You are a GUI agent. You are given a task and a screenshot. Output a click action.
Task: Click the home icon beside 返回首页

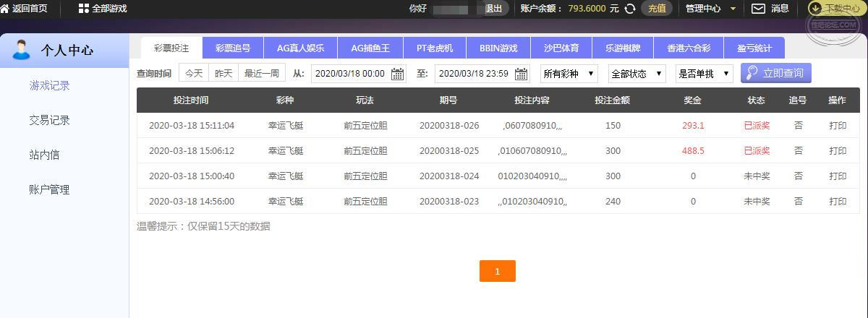4,9
